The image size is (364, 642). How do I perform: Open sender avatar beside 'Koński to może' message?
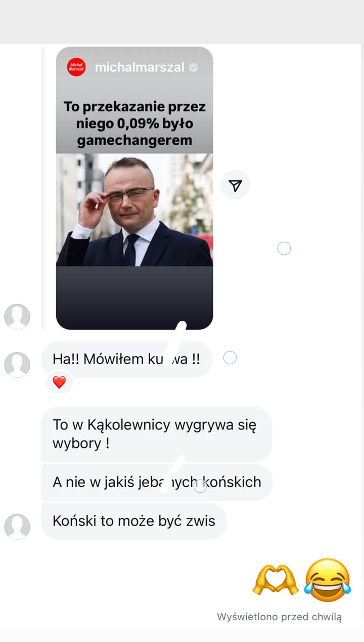pyautogui.click(x=17, y=527)
